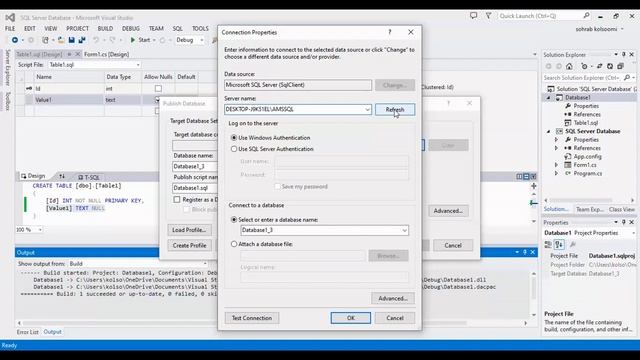640x360 pixels.
Task: Click the green Start debugging arrow
Action: point(133,40)
